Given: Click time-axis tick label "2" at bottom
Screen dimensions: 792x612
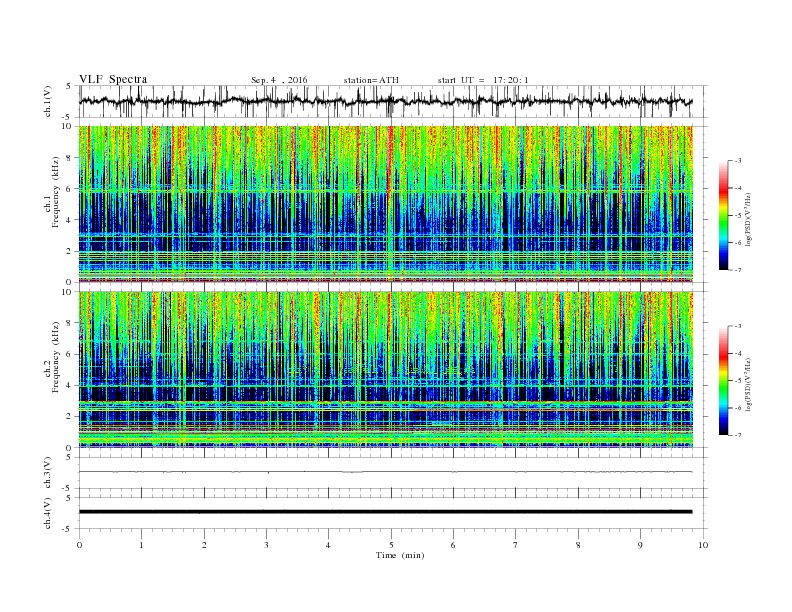Looking at the screenshot, I should tap(204, 545).
